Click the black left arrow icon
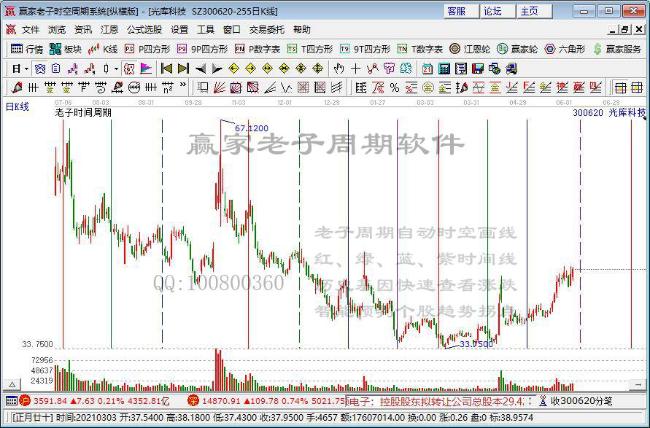The width and height of the screenshot is (650, 428). point(201,69)
